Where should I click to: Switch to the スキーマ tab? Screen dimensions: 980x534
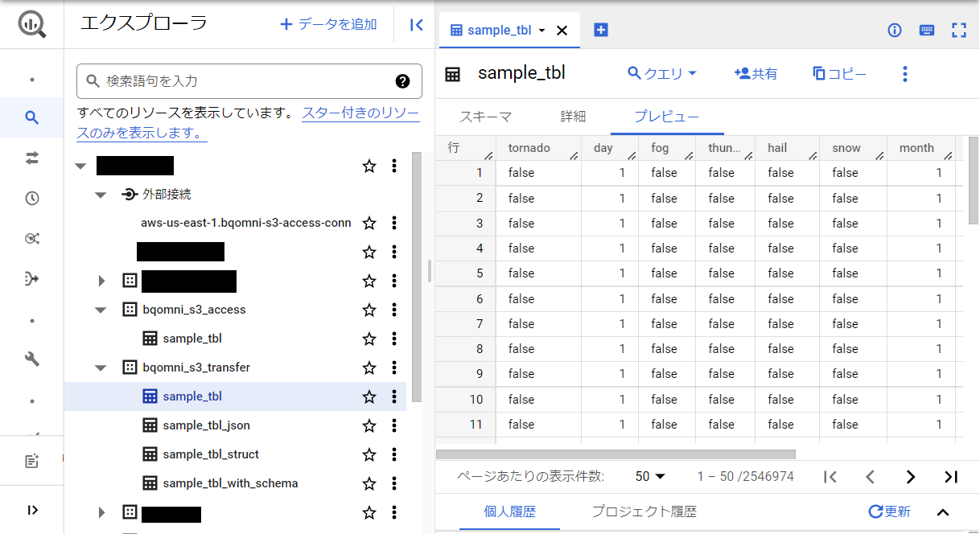pos(485,117)
